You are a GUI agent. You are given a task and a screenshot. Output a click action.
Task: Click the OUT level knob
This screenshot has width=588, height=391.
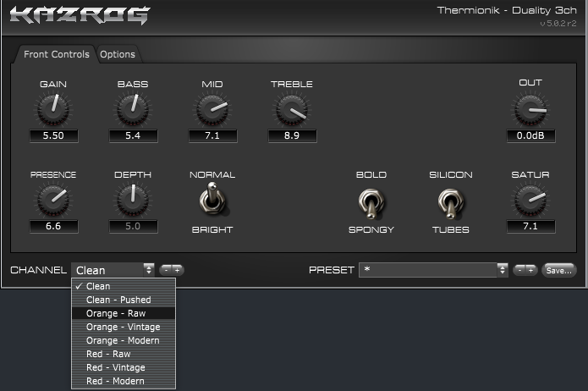point(530,109)
